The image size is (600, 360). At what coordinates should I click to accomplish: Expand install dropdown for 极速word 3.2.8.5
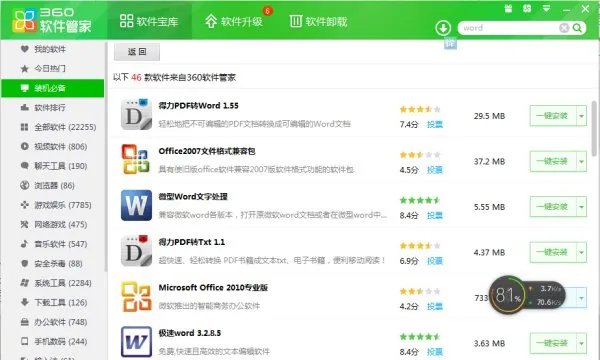pos(581,343)
